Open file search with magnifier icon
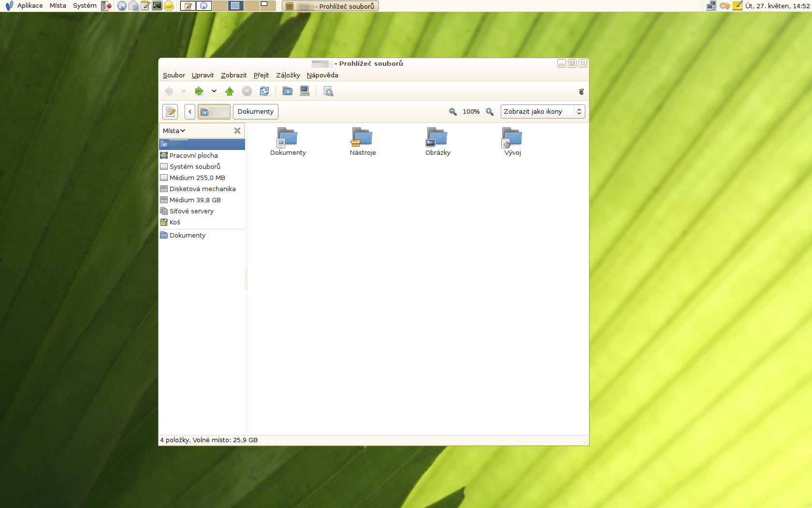Viewport: 812px width, 508px height. tap(329, 91)
